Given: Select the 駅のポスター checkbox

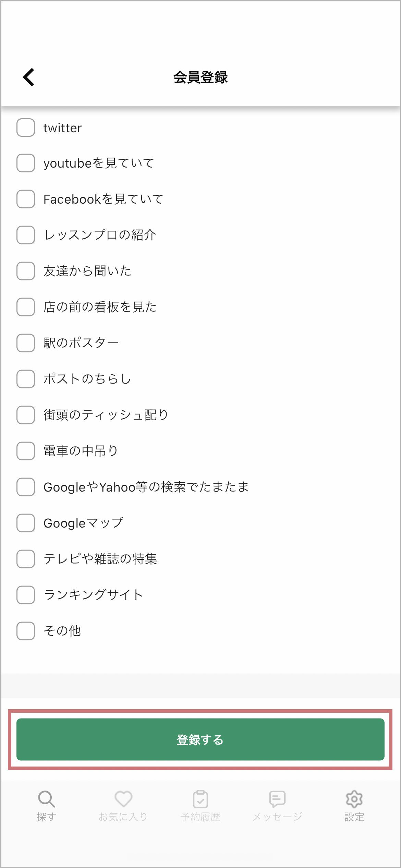Looking at the screenshot, I should [x=26, y=343].
